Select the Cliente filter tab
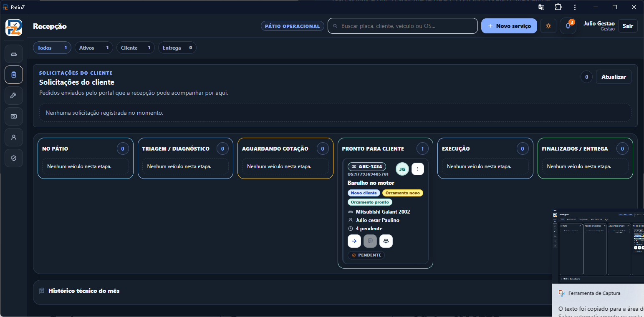 136,48
